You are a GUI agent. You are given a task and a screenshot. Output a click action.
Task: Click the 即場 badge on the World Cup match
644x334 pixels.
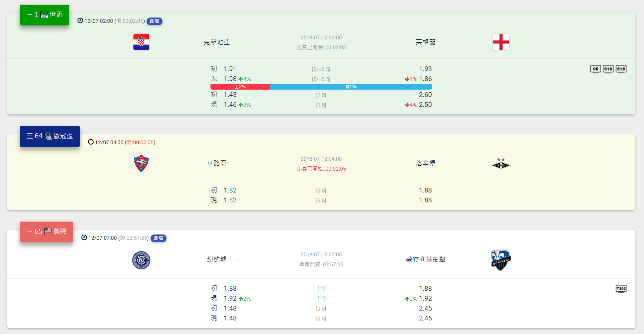[x=155, y=21]
